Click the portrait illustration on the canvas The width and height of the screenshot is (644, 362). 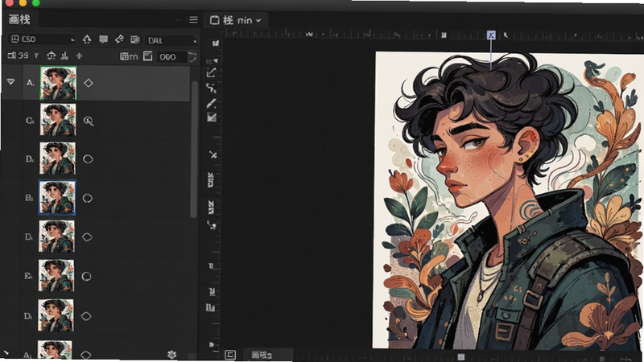(x=508, y=200)
